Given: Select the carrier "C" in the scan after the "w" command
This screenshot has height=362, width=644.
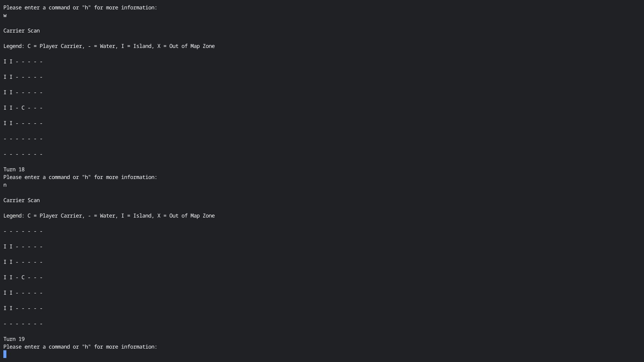Looking at the screenshot, I should (23, 108).
